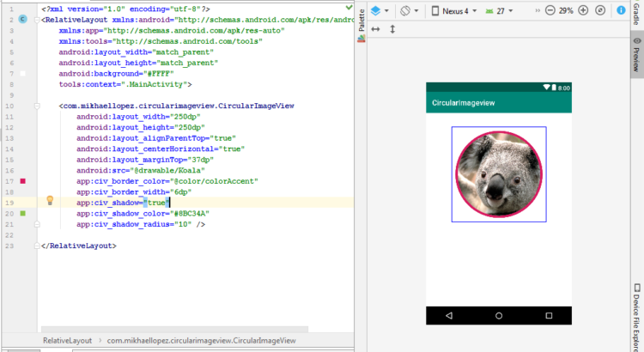Select the koala circular image in preview
644x352 pixels.
[499, 174]
